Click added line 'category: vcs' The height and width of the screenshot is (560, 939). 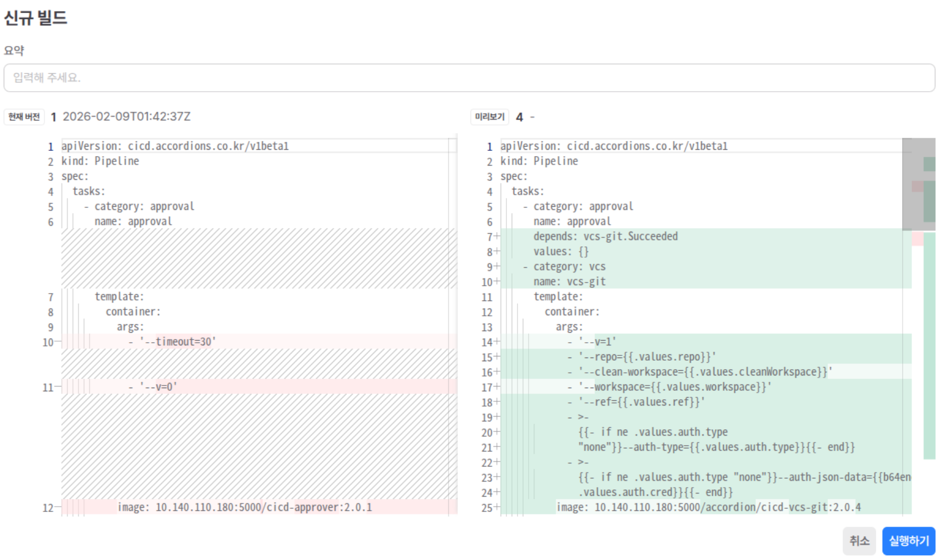pyautogui.click(x=564, y=266)
